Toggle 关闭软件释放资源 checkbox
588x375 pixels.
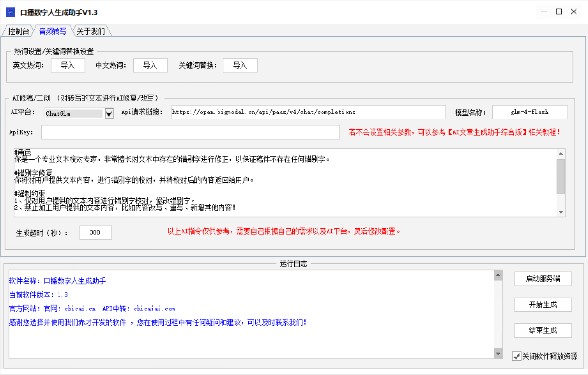pyautogui.click(x=517, y=357)
